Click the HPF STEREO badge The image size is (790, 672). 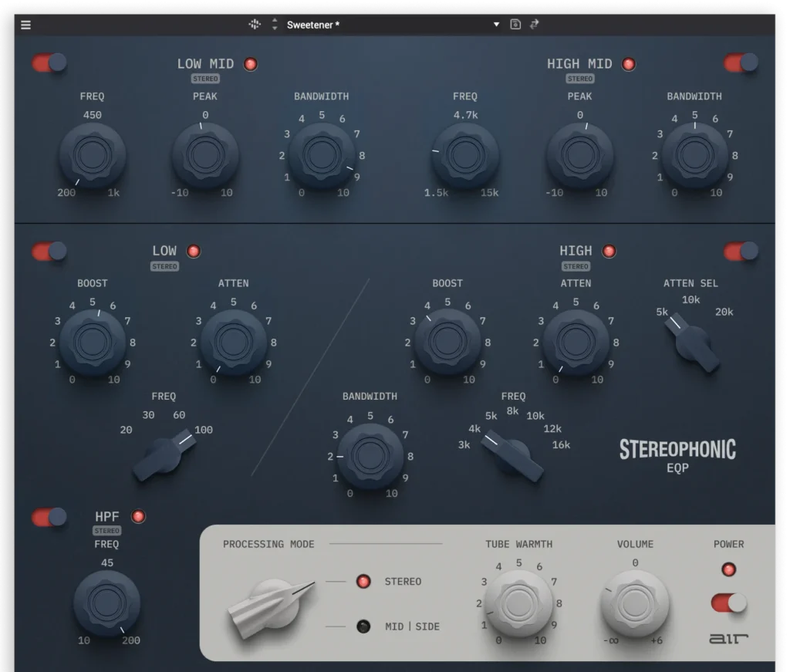106,531
